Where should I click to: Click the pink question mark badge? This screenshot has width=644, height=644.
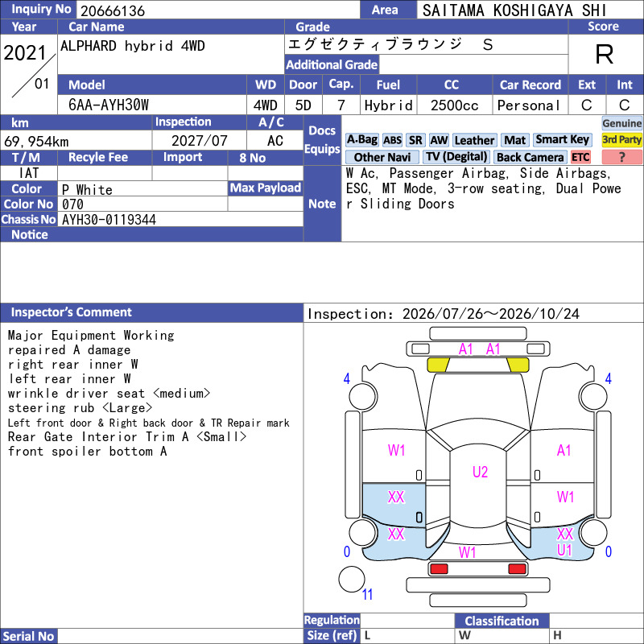[621, 157]
